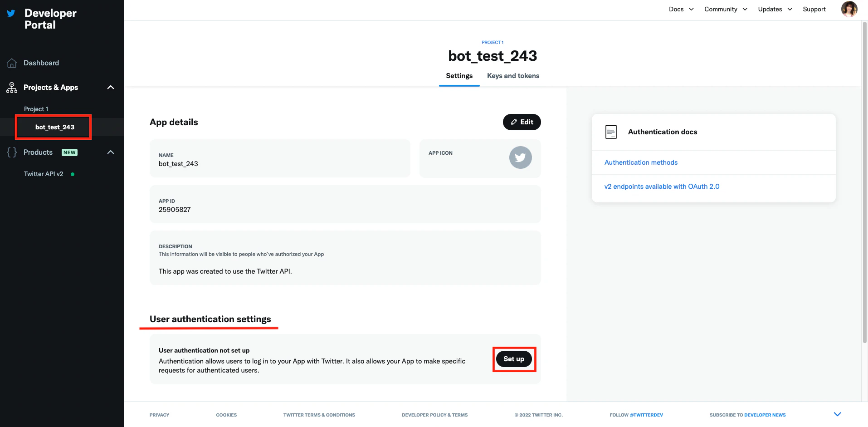Screen dimensions: 868x427
Task: Open the user profile avatar
Action: pyautogui.click(x=849, y=9)
